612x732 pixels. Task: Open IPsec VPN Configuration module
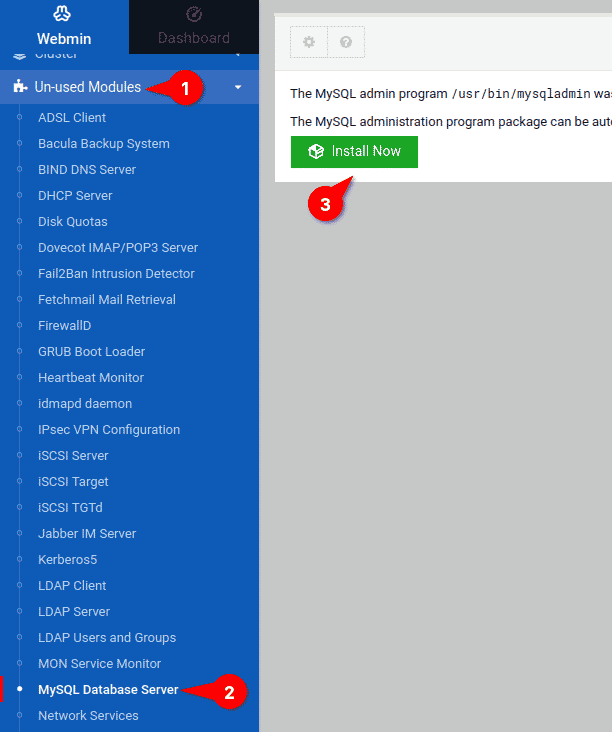click(x=109, y=429)
